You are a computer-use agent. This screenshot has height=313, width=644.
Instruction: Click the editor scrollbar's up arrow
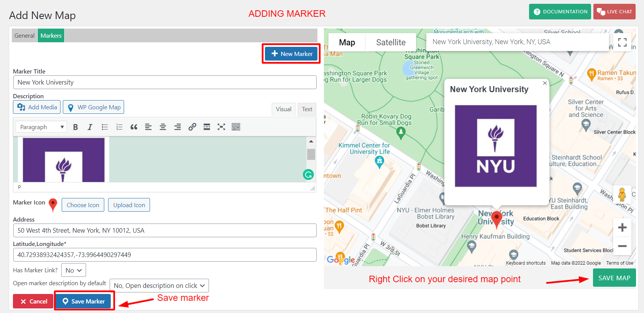[x=311, y=141]
